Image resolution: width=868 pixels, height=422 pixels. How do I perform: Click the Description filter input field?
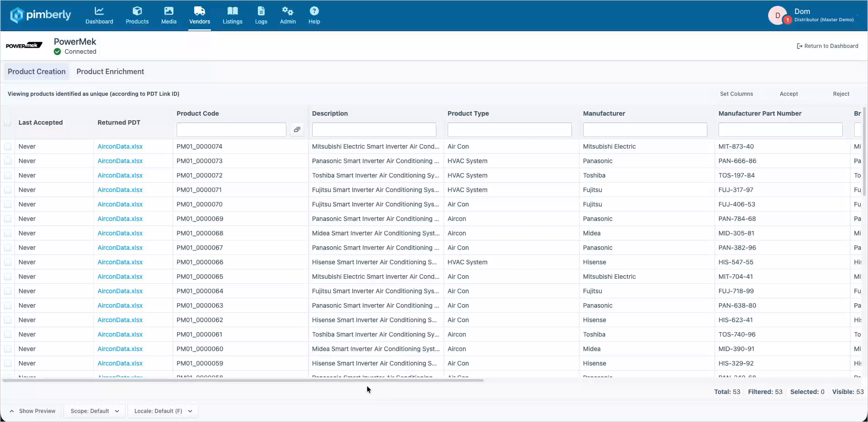pos(374,130)
